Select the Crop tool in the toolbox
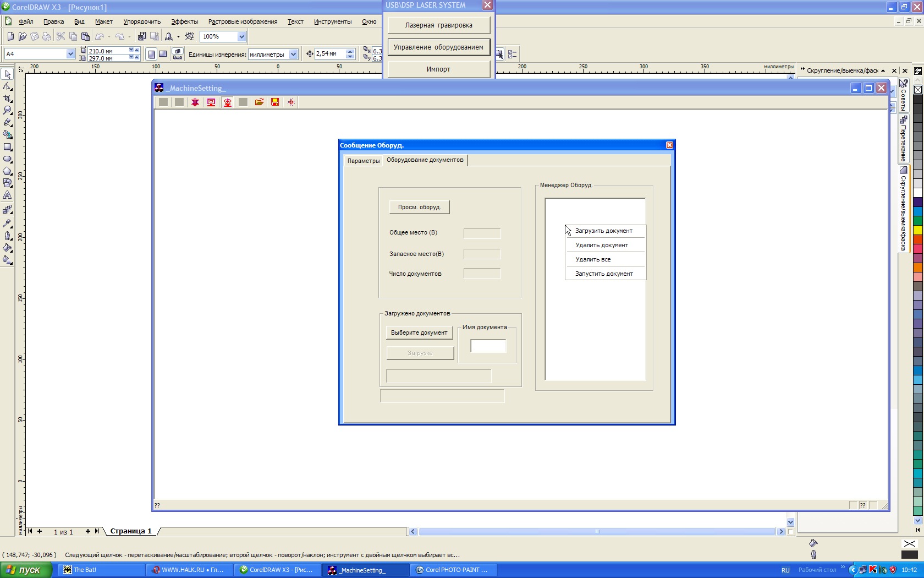Viewport: 924px width, 578px height. (x=8, y=99)
